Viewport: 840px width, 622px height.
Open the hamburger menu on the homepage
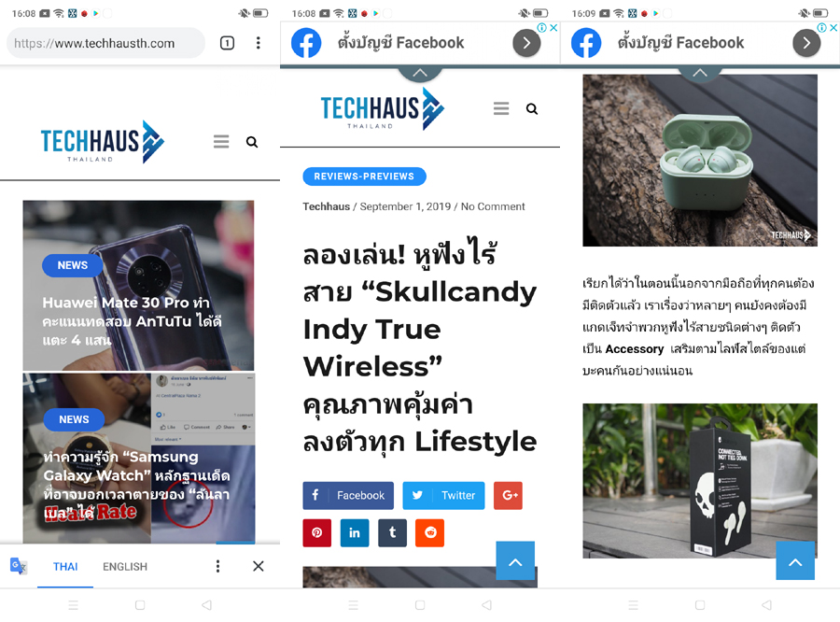click(x=221, y=142)
